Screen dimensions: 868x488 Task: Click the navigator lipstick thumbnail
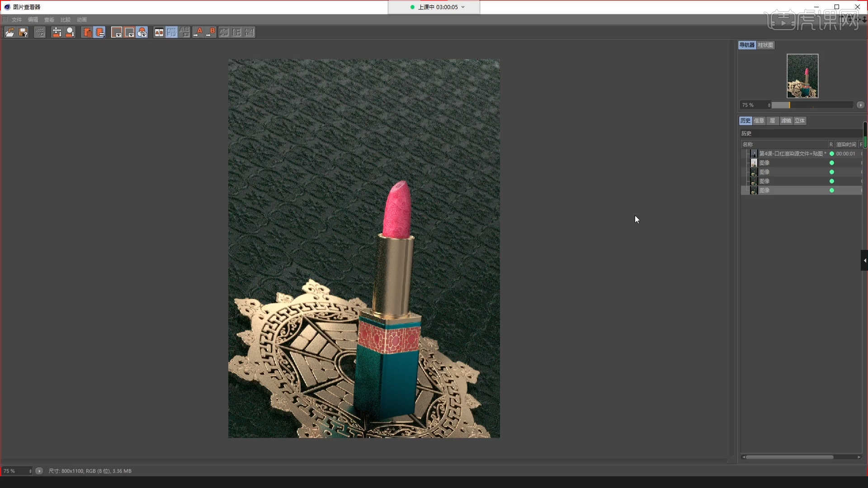tap(802, 76)
